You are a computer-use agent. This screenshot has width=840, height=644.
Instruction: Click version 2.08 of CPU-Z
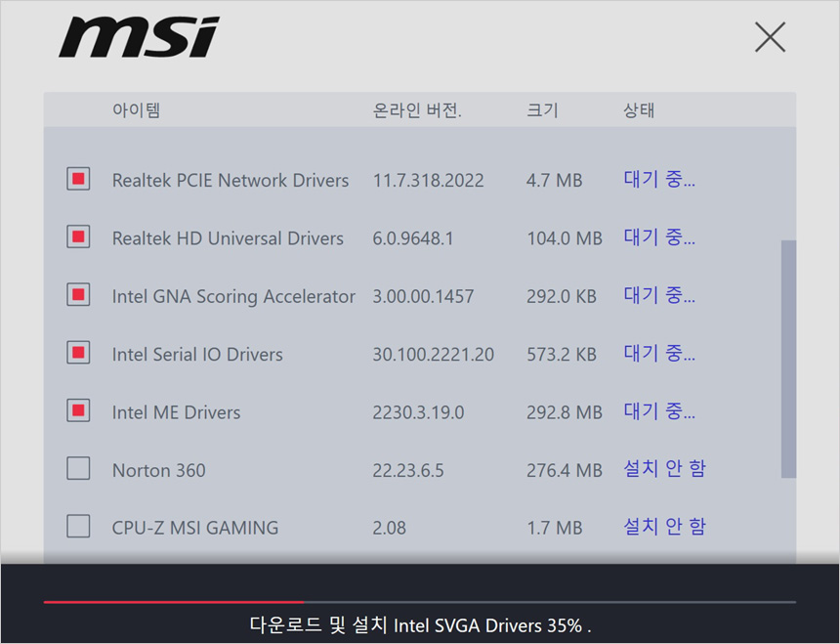[x=389, y=528]
